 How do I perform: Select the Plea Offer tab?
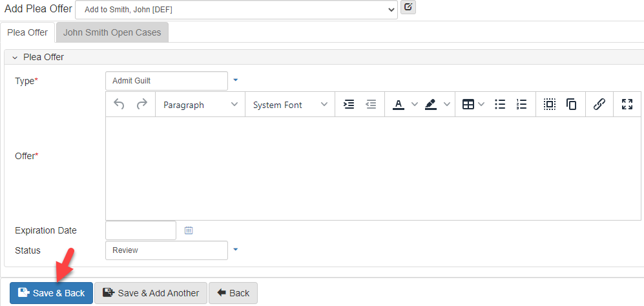pos(28,32)
